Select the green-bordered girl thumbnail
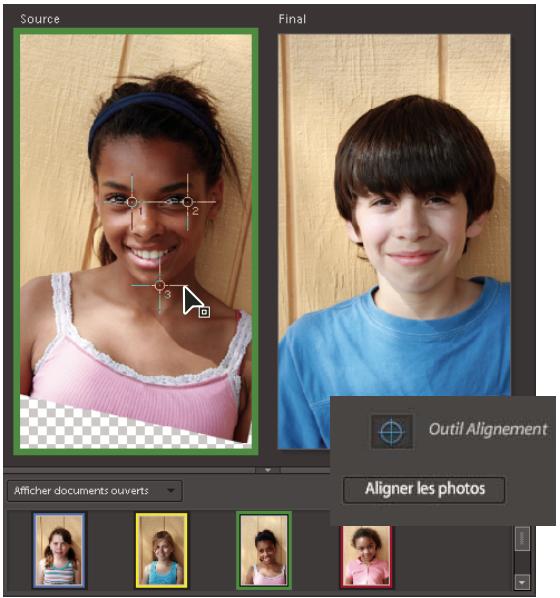The width and height of the screenshot is (560, 598). (264, 550)
